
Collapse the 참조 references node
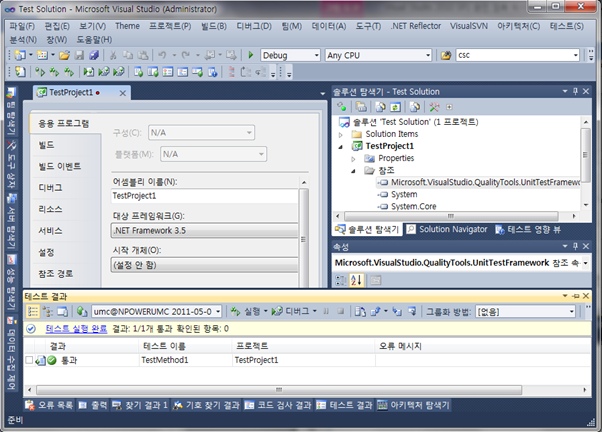[353, 171]
